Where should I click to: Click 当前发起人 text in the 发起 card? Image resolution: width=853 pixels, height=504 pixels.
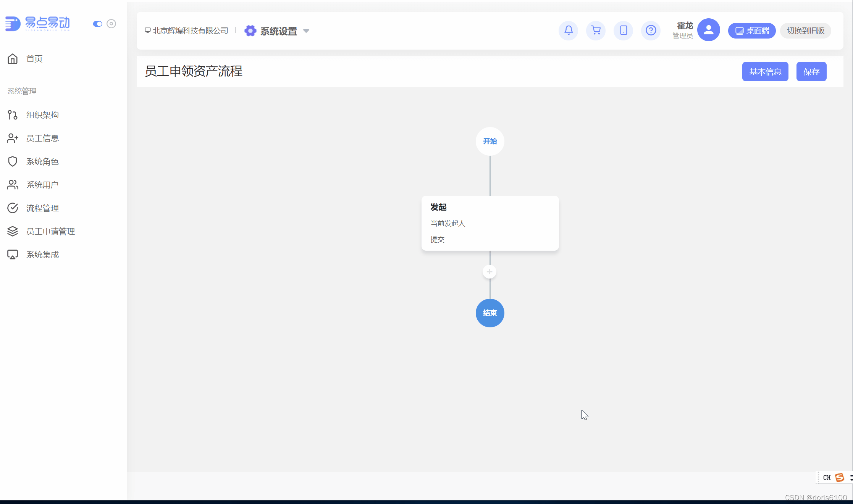pos(448,224)
